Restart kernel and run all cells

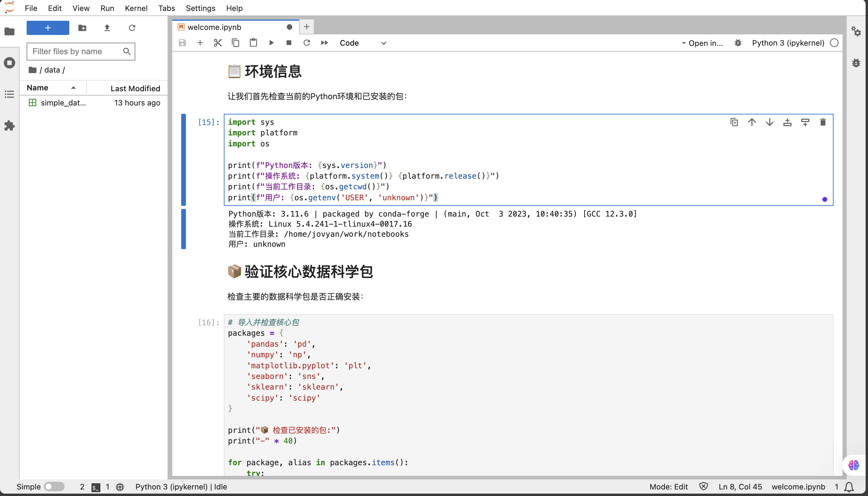[x=324, y=43]
